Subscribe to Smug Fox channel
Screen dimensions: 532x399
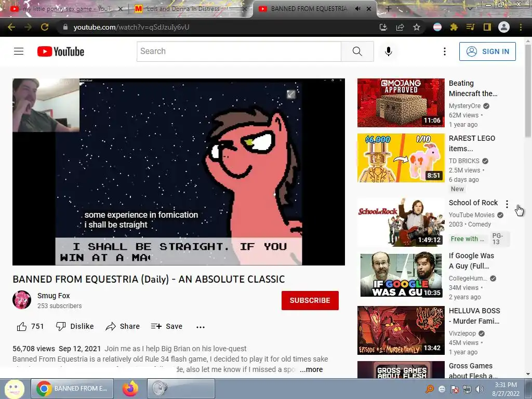310,300
